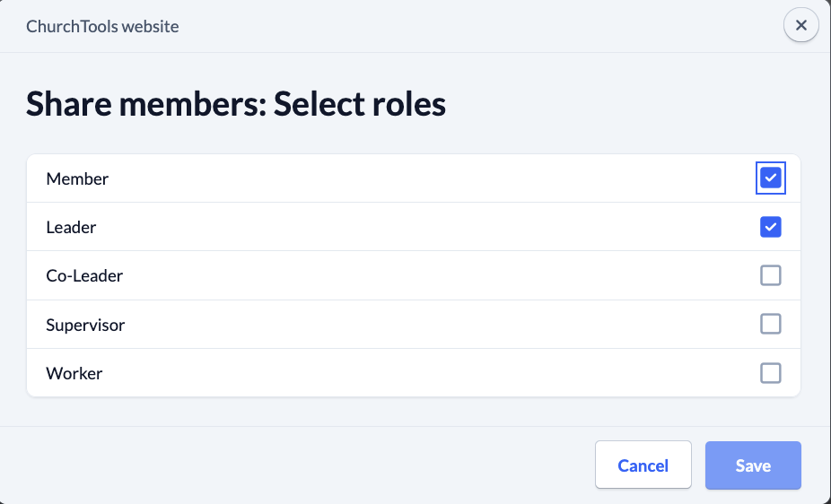The width and height of the screenshot is (831, 504).
Task: Click the "Supervisor" label text
Action: coord(85,325)
